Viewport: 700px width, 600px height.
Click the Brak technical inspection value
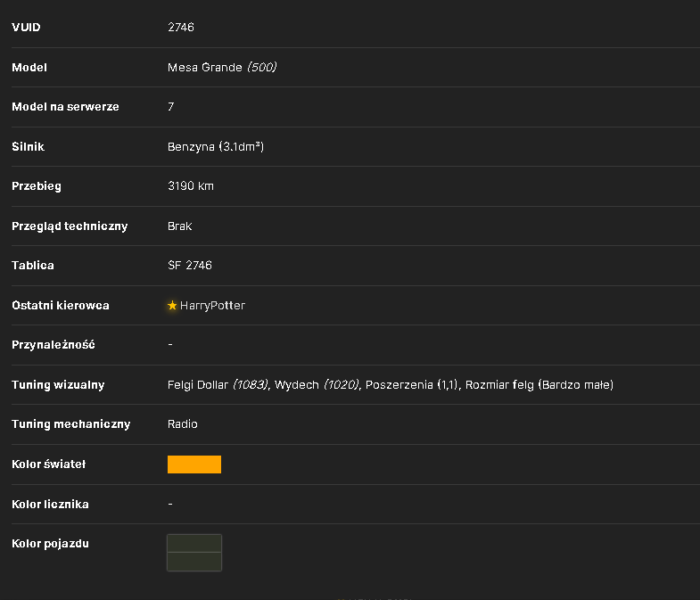179,226
